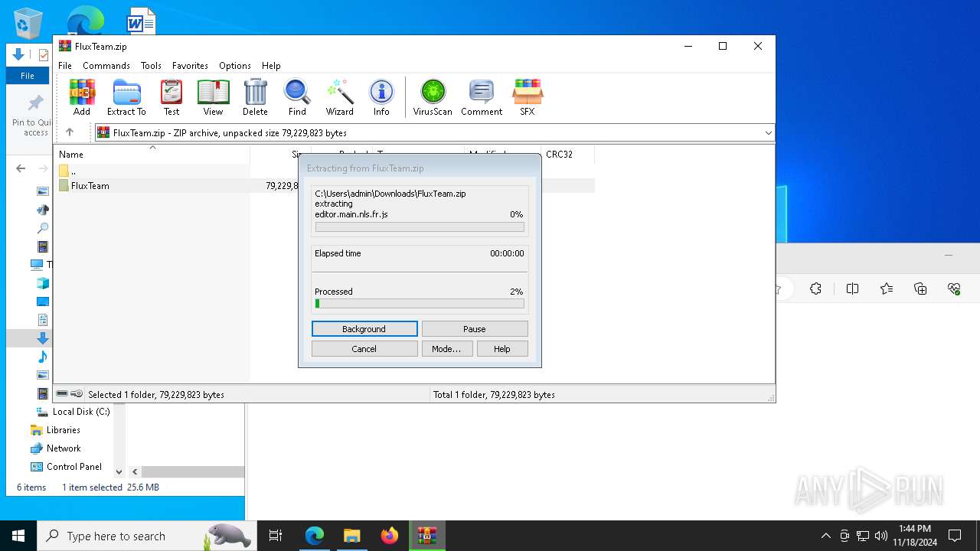Click Help in the extraction dialog
This screenshot has height=551, width=980.
502,349
